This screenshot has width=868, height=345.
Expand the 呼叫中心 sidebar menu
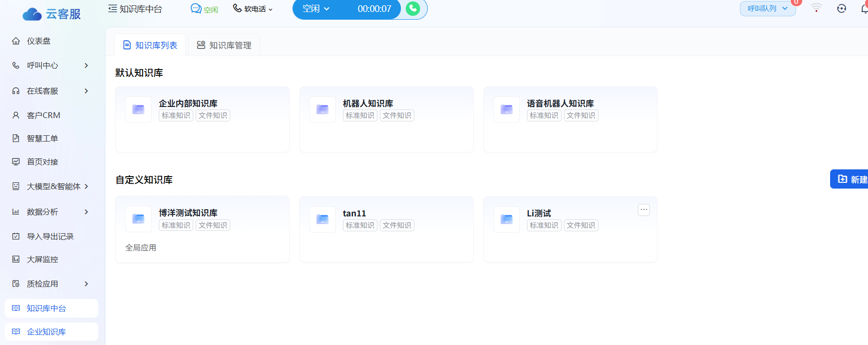click(50, 66)
